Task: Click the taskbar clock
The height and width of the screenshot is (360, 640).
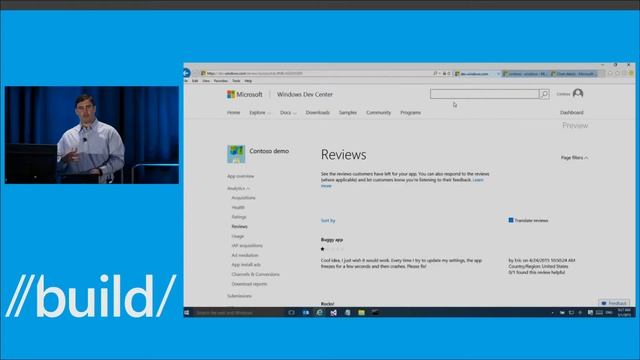Action: (x=624, y=313)
